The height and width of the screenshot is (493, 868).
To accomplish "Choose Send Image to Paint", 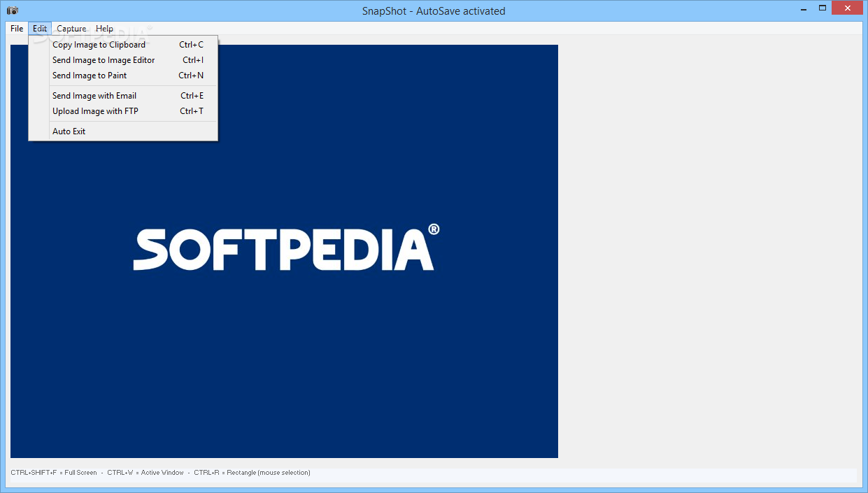I will tap(123, 76).
